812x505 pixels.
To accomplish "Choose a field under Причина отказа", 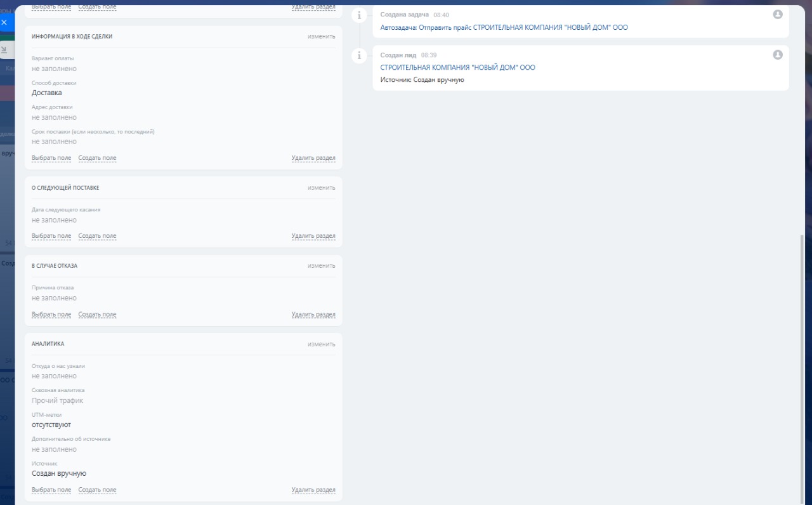I will [51, 315].
